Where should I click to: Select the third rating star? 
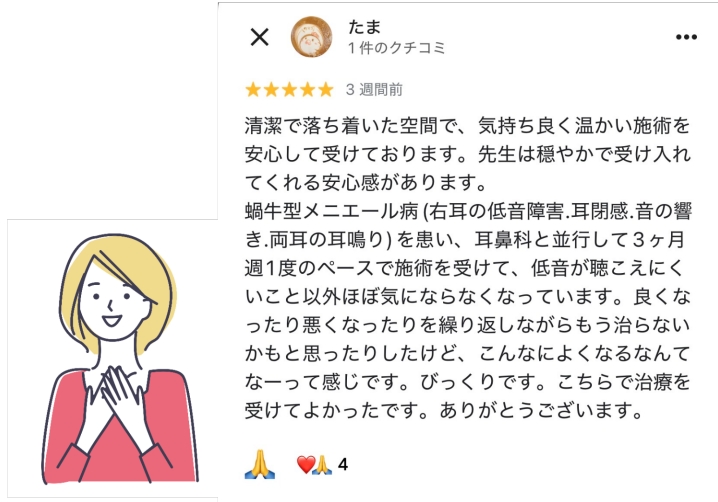(x=289, y=89)
